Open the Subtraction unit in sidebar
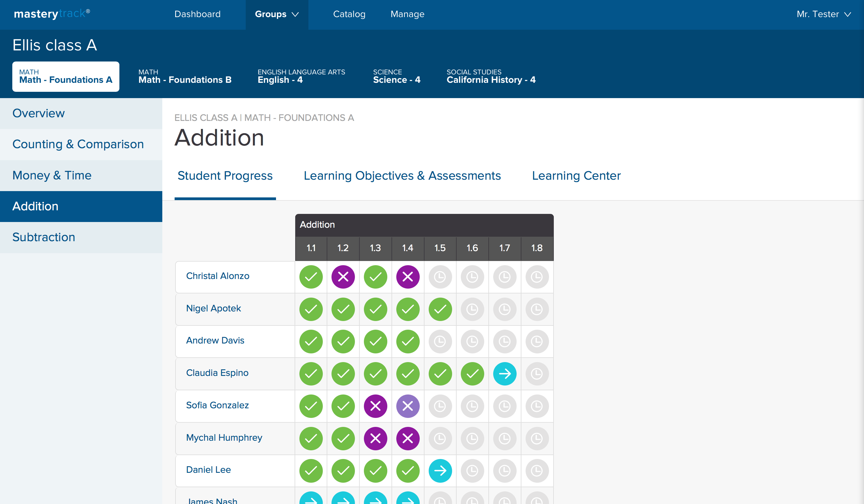Screen dimensions: 864x504 tap(43, 237)
